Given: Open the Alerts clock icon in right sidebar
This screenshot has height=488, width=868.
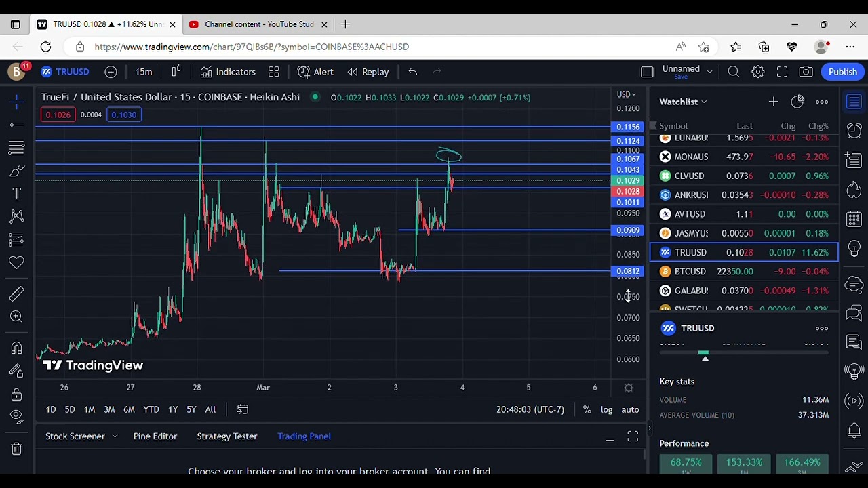Looking at the screenshot, I should [854, 130].
